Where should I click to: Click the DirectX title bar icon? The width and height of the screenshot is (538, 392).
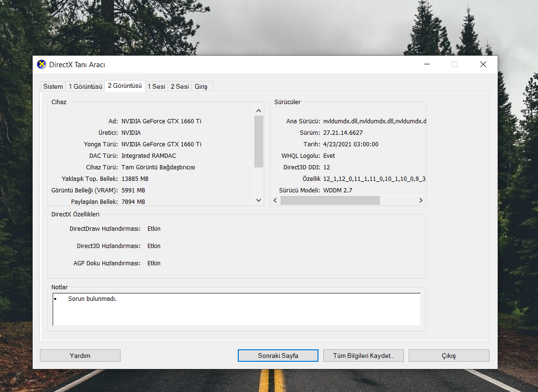pyautogui.click(x=41, y=64)
